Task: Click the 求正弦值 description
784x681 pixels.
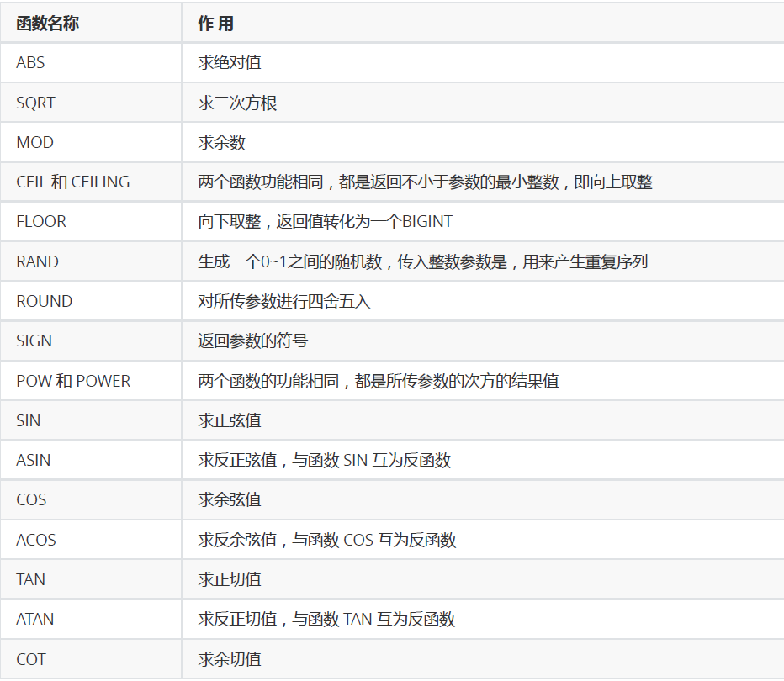Action: (230, 420)
